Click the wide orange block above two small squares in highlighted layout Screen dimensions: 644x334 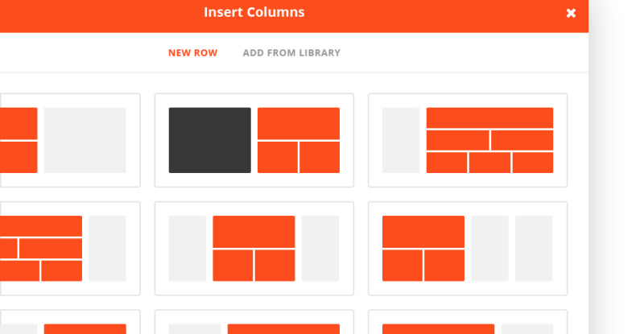299,124
